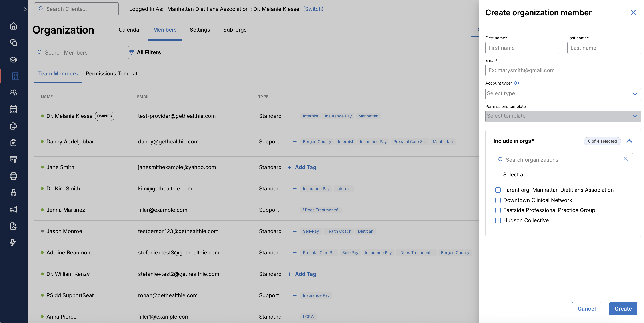This screenshot has width=644, height=323.
Task: Check the Downtown Clinical Network checkbox
Action: point(498,200)
